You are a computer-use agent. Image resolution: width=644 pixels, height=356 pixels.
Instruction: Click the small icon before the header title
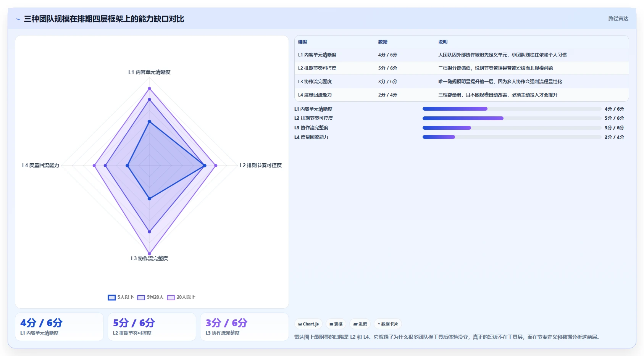coord(18,19)
